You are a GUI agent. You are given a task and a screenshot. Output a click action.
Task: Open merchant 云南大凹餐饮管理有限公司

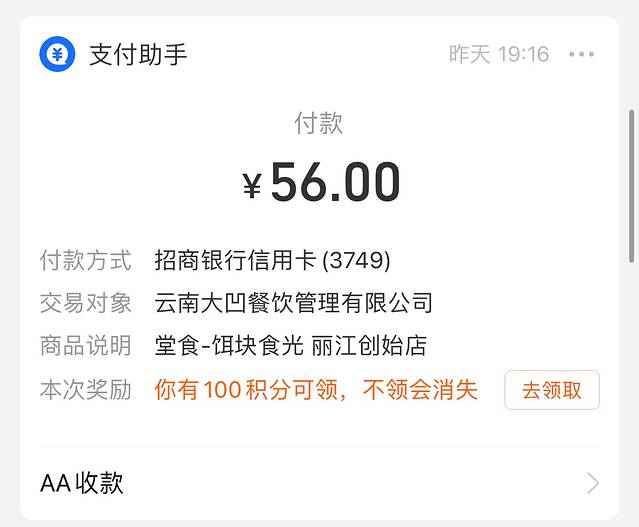point(294,303)
